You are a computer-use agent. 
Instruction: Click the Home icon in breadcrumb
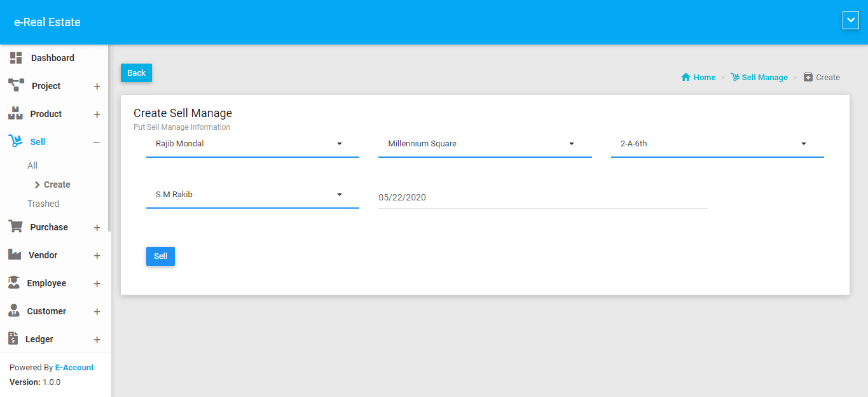tap(685, 78)
